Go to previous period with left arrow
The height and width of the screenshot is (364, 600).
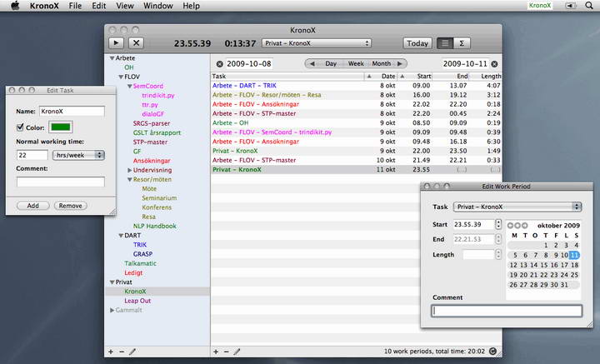312,63
